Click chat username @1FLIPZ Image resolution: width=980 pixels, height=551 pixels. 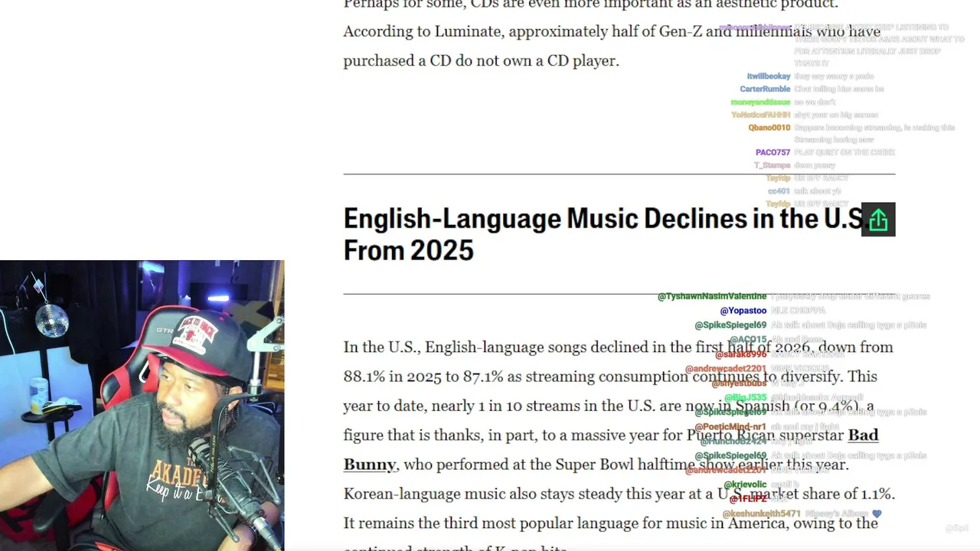[748, 499]
